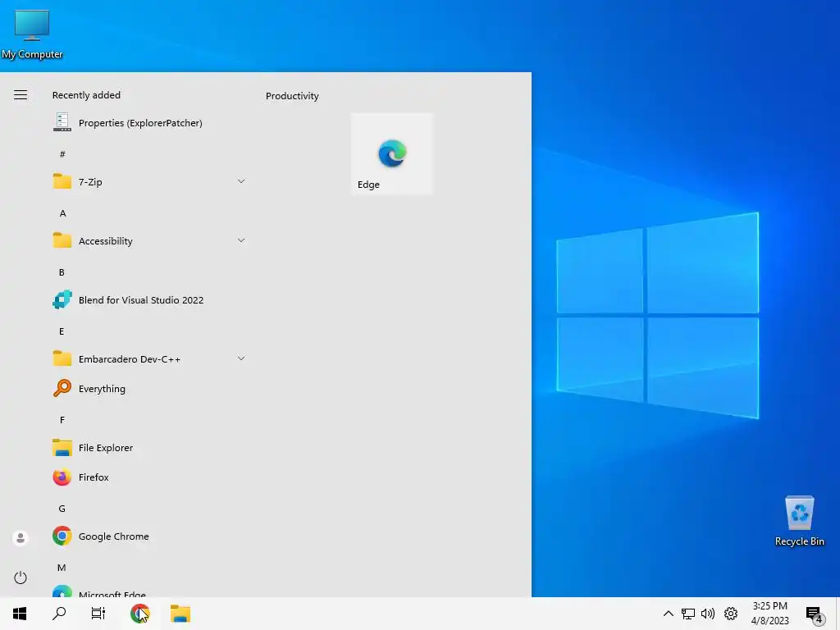Viewport: 840px width, 630px height.
Task: Expand the Embarcadero Dev-C++ folder
Action: click(x=150, y=359)
